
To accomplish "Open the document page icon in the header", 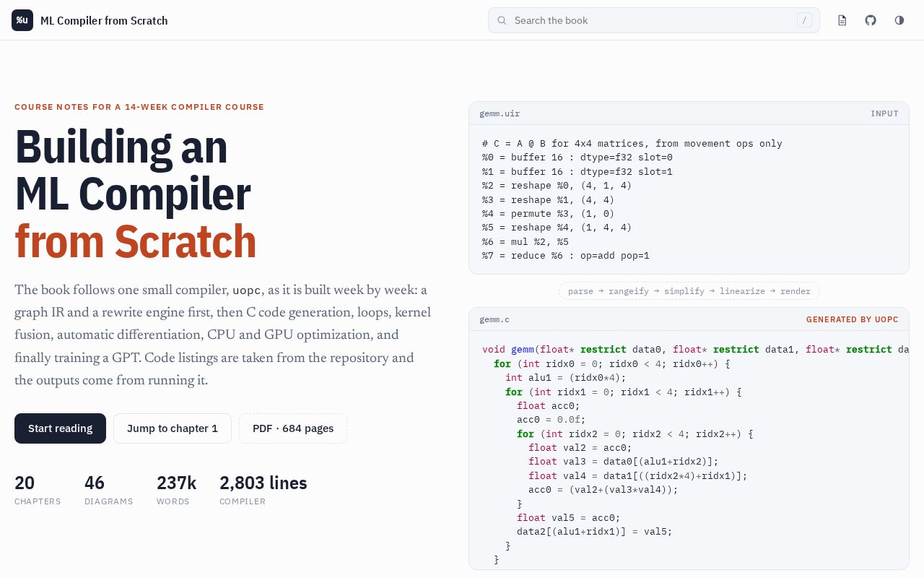I will point(842,20).
